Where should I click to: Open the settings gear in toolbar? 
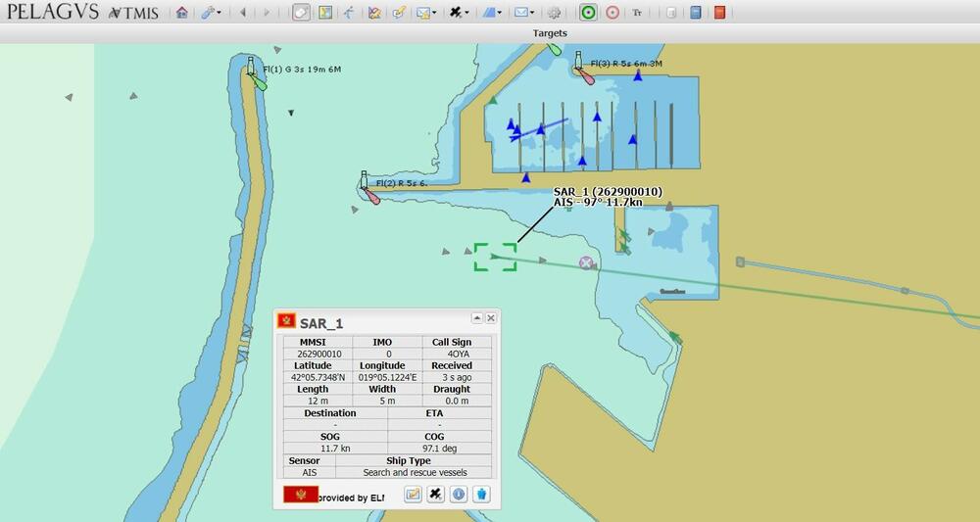(555, 13)
